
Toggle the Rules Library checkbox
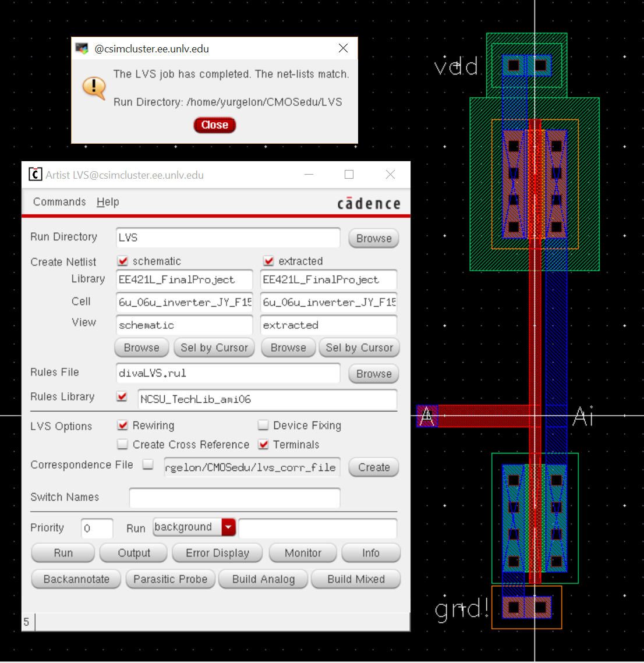(122, 396)
